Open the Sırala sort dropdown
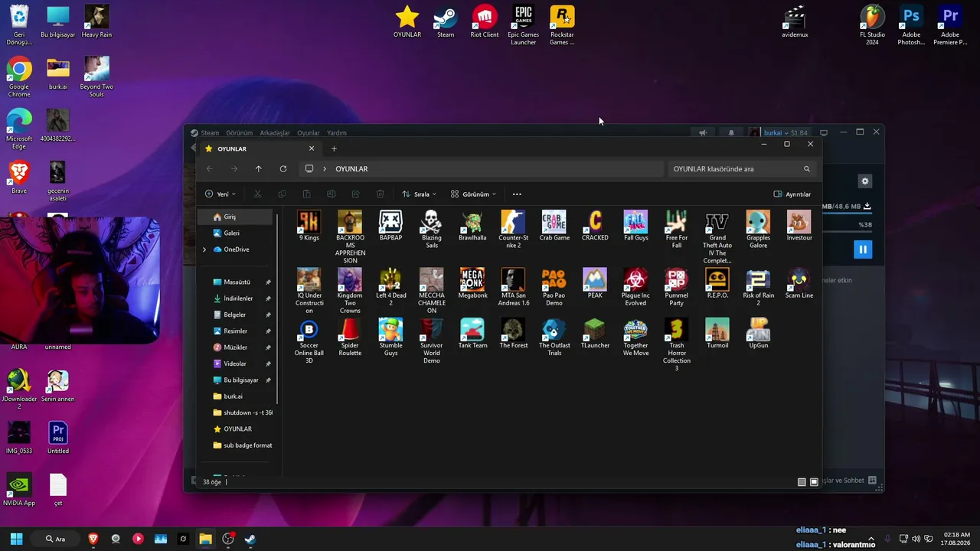Screen dimensions: 980x551 click(x=419, y=194)
